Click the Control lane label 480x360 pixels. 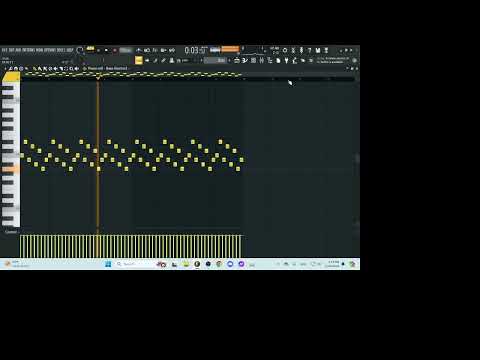[11, 232]
